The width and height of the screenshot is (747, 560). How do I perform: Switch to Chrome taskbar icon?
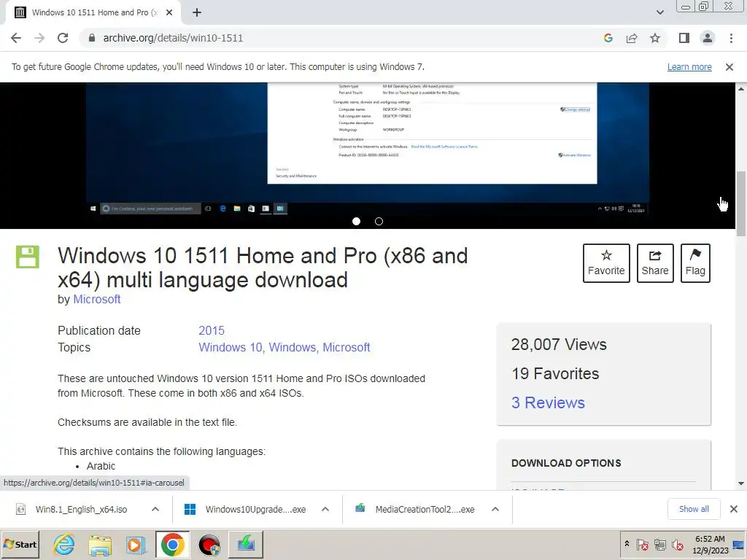point(172,545)
